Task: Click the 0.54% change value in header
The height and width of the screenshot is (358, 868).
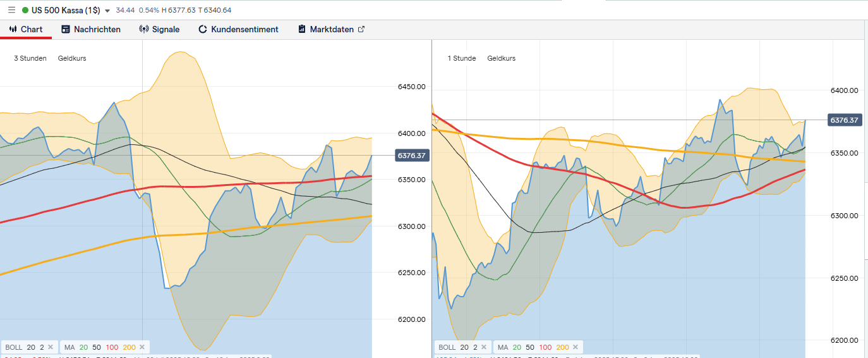Action: tap(148, 11)
